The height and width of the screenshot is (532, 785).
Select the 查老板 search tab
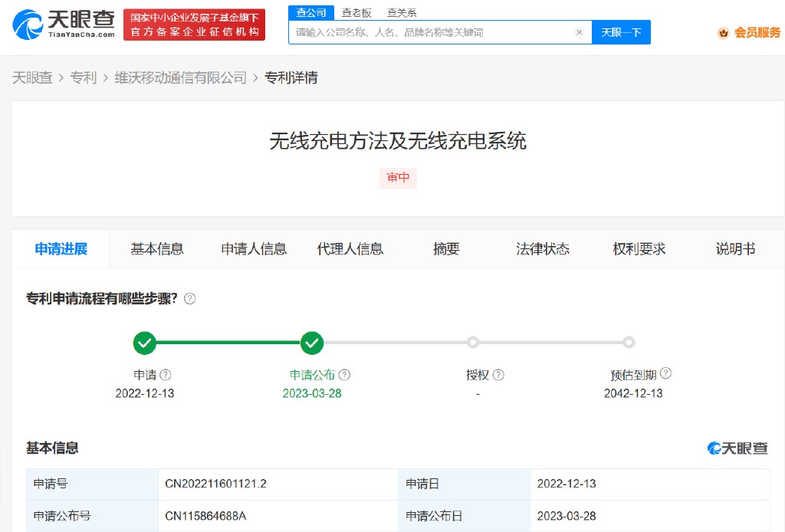357,12
